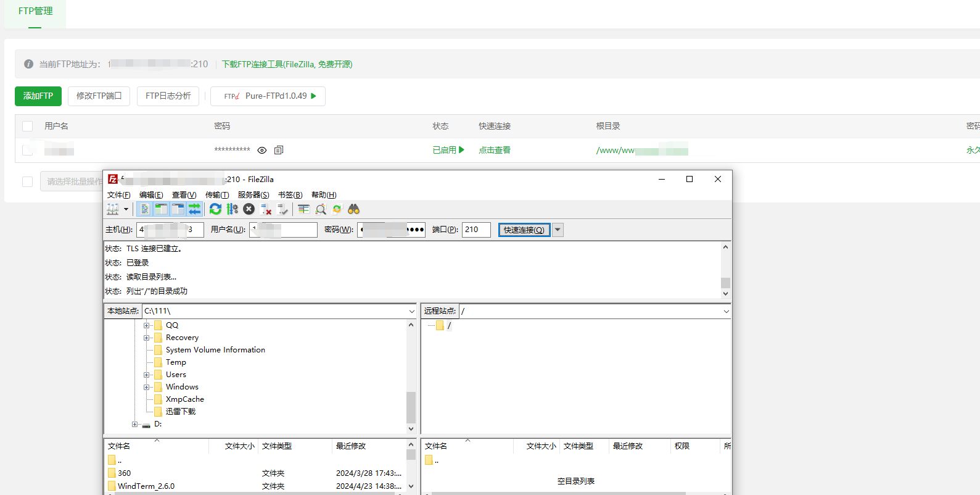Click message log scrollbar thumb
Image resolution: width=980 pixels, height=495 pixels.
click(x=725, y=283)
